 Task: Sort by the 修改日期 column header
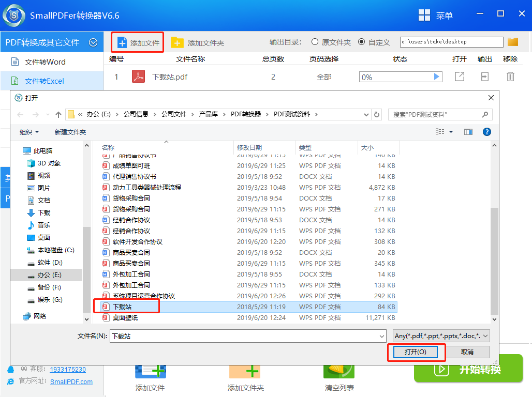point(264,147)
